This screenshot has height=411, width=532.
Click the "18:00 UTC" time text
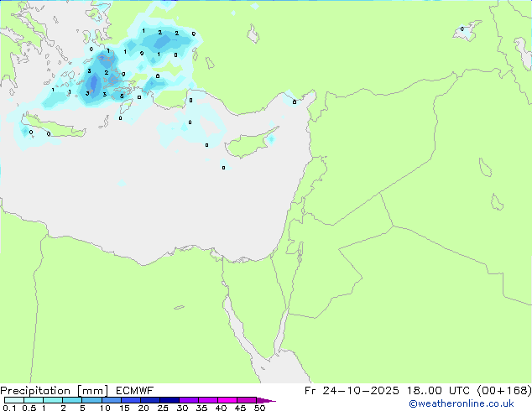coord(438,391)
